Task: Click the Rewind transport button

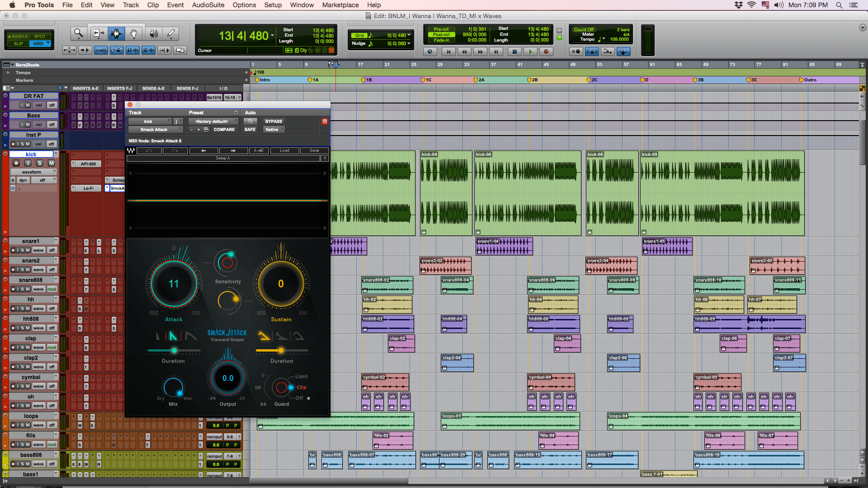Action: pos(464,52)
